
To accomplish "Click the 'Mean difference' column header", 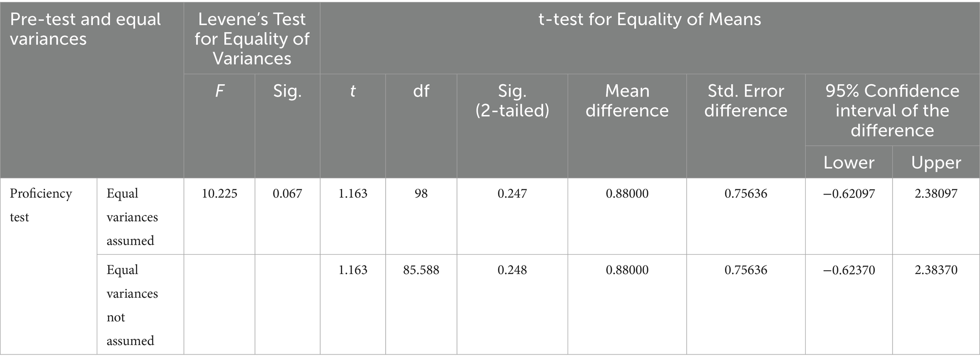I will (x=626, y=100).
